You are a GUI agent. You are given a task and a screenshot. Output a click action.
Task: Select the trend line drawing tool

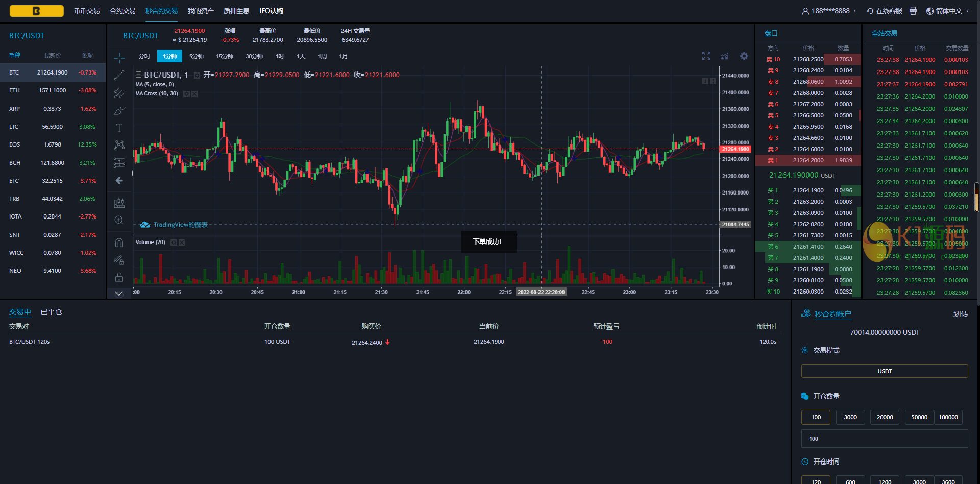pos(119,76)
